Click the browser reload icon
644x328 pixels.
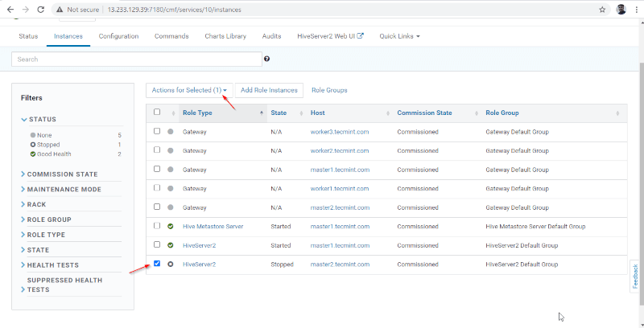tap(41, 9)
